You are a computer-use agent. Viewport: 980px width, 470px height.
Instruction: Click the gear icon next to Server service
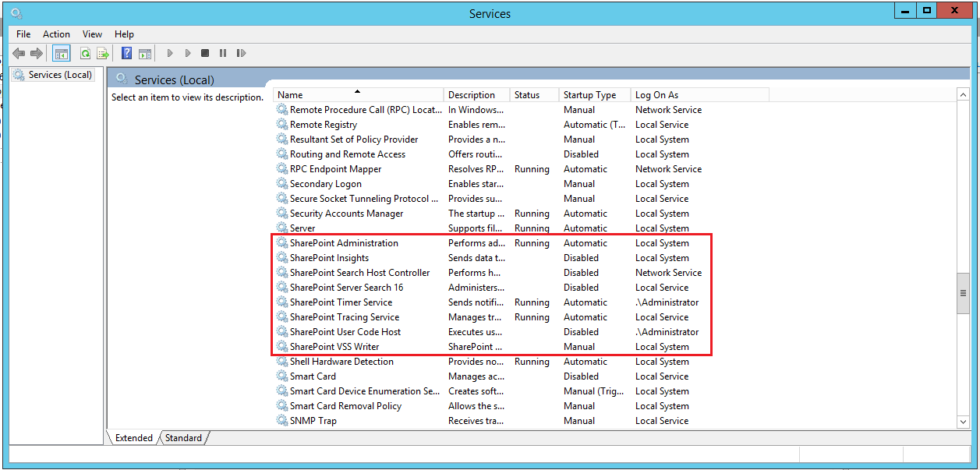(282, 228)
